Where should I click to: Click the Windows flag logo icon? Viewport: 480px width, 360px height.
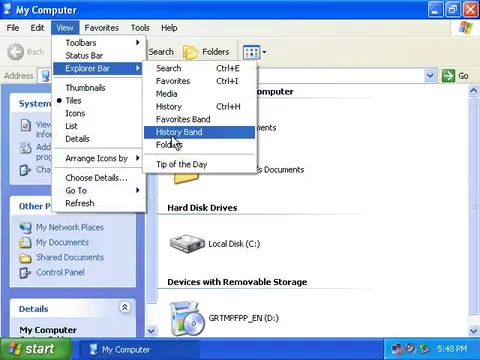pos(466,28)
